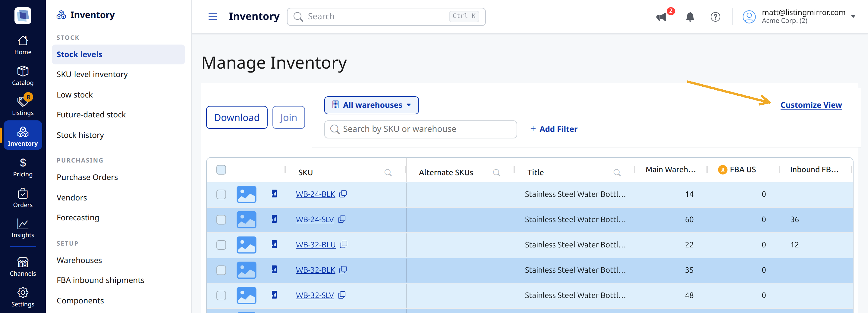Screen dimensions: 868x313
Task: Search within Alternate SKUs column
Action: point(497,173)
